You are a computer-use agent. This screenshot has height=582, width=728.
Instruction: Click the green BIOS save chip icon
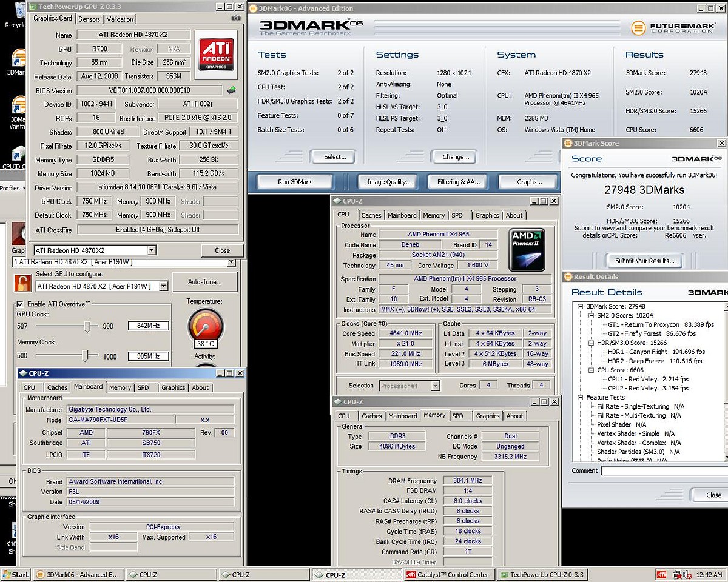pos(231,90)
